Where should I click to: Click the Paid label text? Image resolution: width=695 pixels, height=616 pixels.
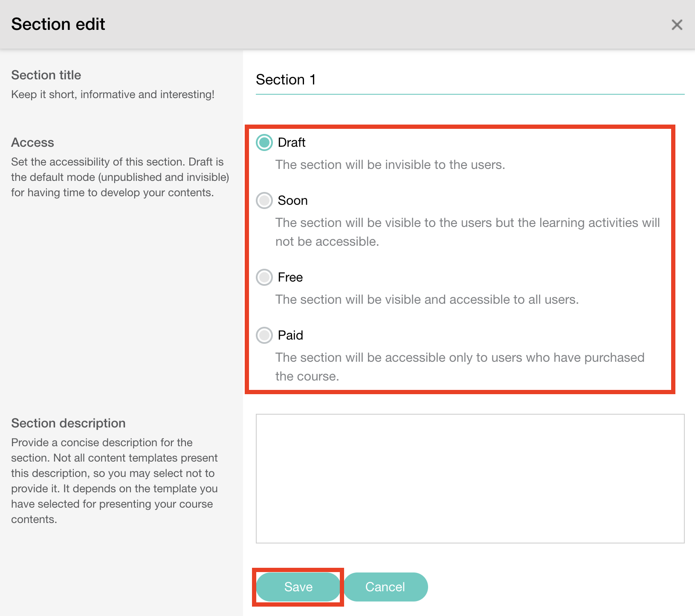(x=290, y=335)
